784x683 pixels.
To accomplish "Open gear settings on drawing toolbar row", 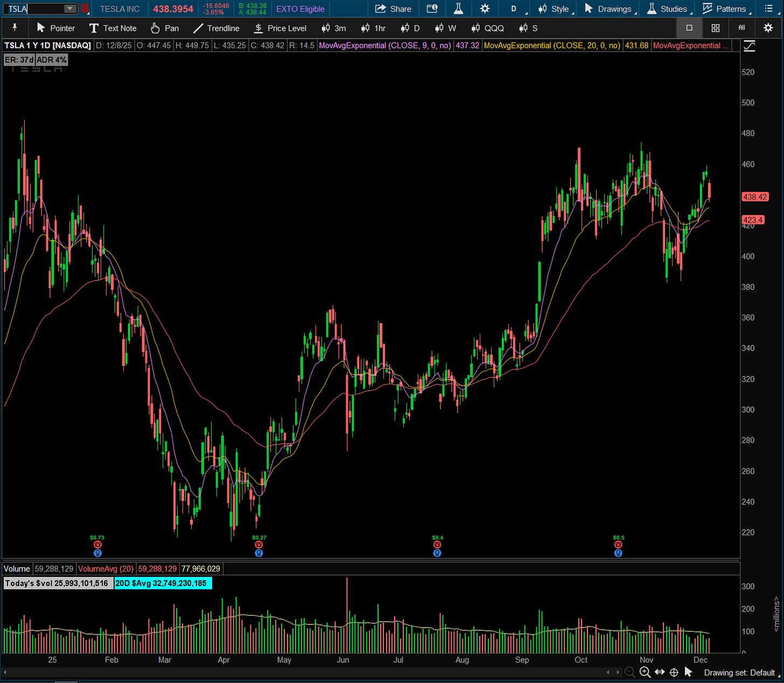I will coord(768,27).
